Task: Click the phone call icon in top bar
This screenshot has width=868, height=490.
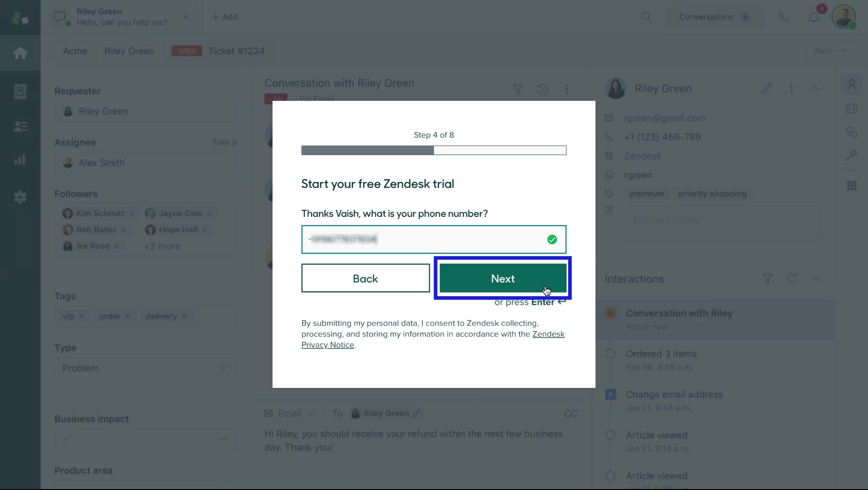Action: coord(784,17)
